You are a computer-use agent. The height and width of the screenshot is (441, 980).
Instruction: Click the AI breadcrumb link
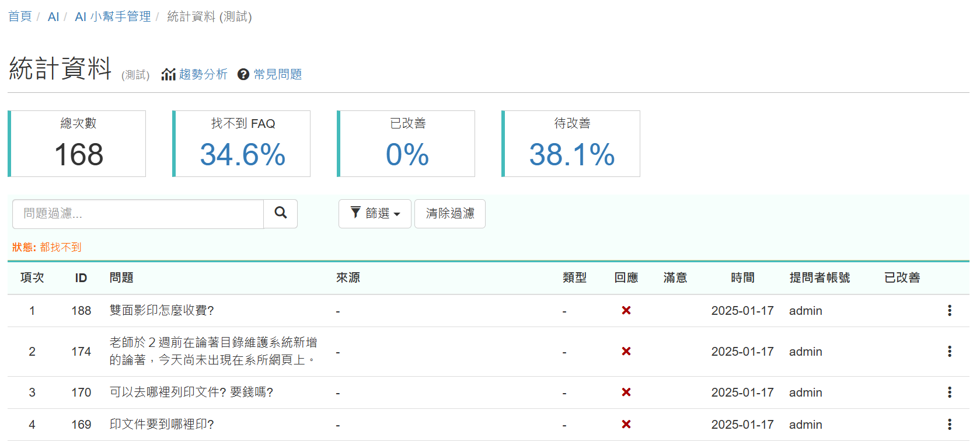tap(53, 16)
